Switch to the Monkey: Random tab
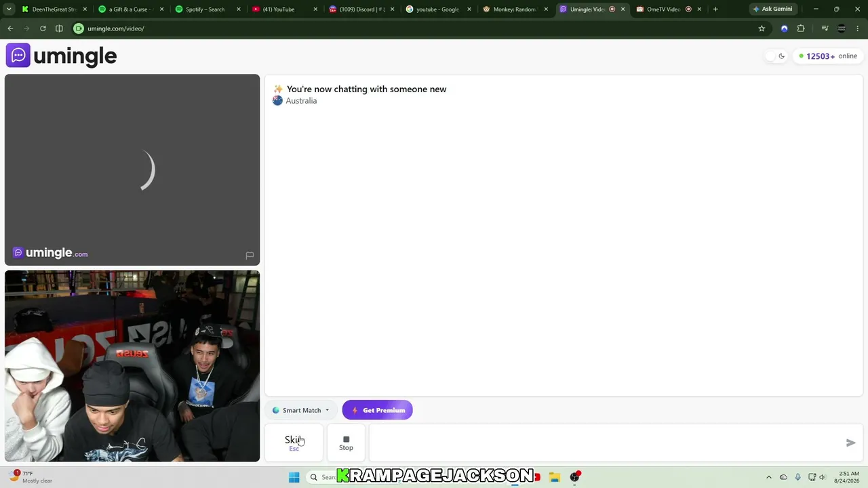 [x=515, y=9]
